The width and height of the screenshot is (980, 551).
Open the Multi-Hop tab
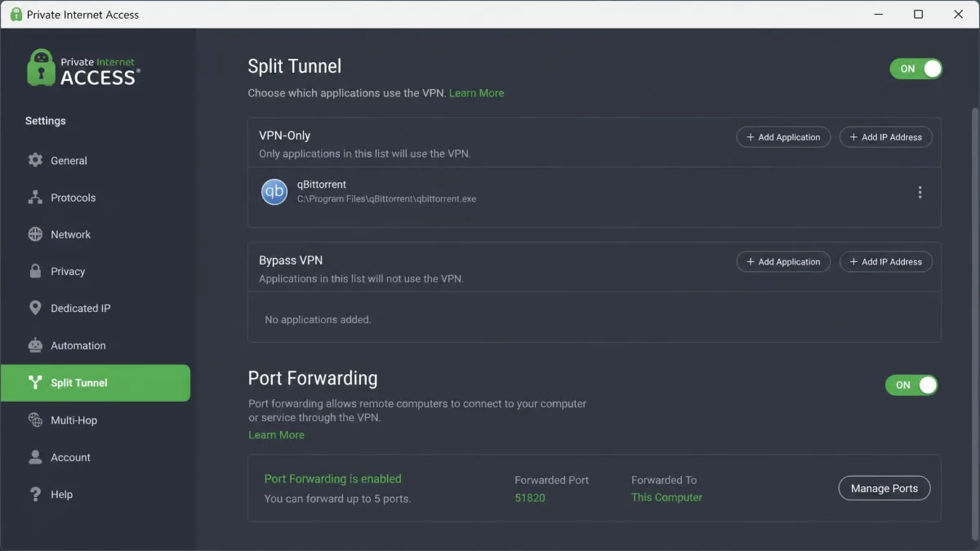pos(96,420)
